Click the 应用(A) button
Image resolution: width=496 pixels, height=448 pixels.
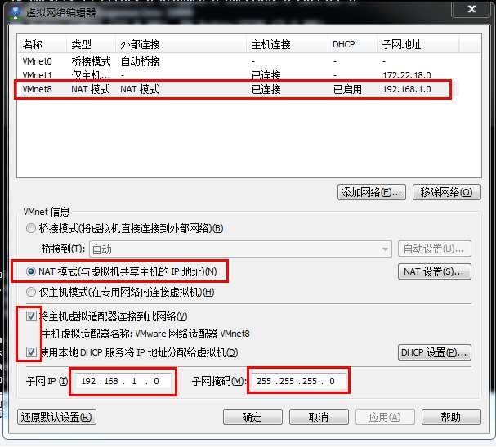tap(385, 417)
